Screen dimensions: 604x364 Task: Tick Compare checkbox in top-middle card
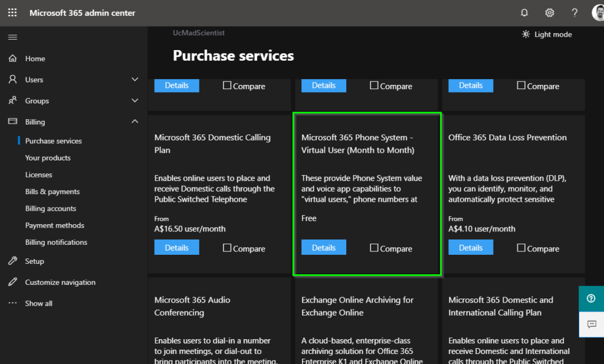point(374,85)
